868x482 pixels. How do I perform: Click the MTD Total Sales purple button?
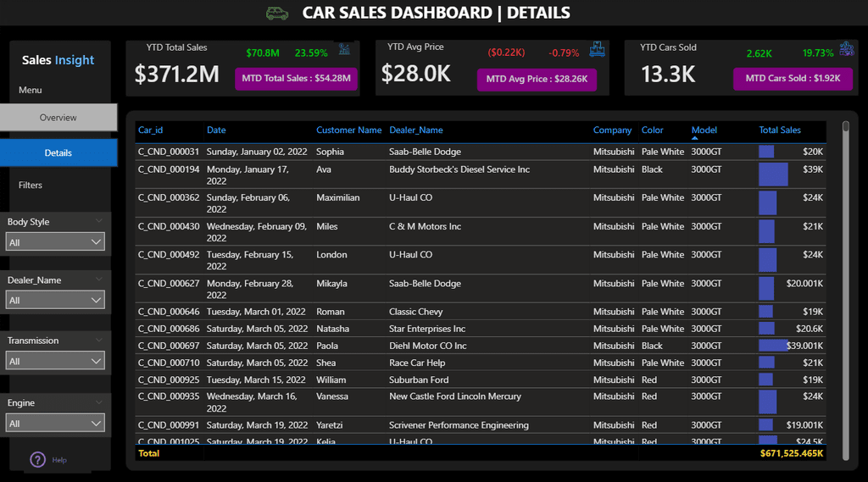296,79
